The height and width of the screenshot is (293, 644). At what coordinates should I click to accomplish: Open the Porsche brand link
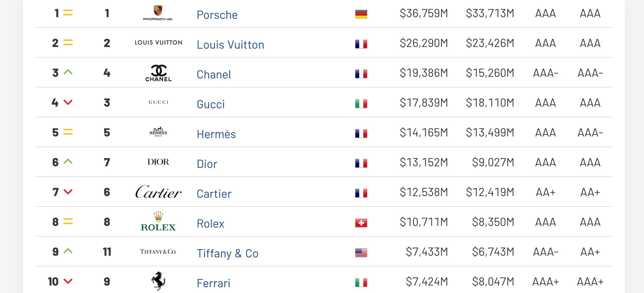217,15
